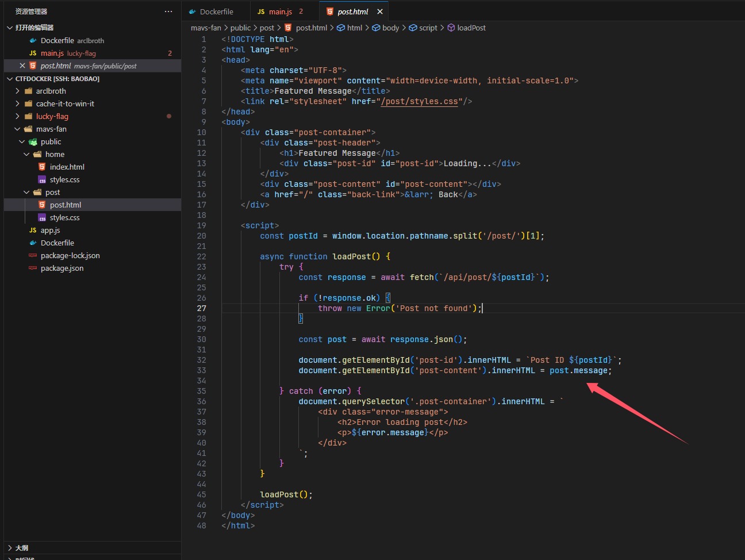Switch to the main.js tab
The width and height of the screenshot is (745, 560).
tap(280, 11)
